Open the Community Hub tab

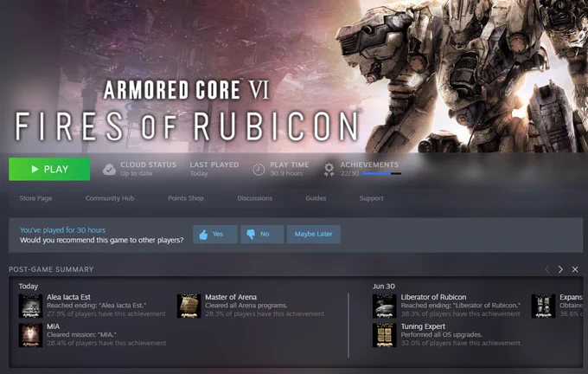[x=110, y=198]
